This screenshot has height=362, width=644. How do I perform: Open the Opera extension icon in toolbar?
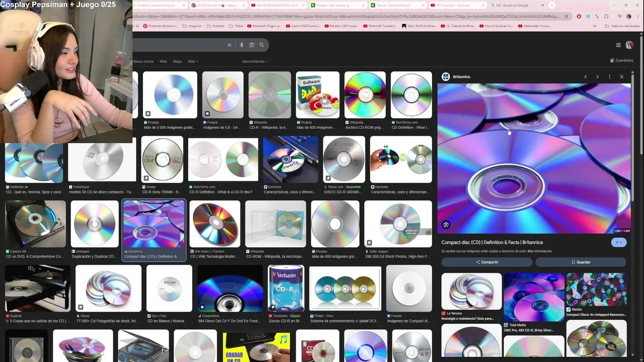pyautogui.click(x=579, y=16)
